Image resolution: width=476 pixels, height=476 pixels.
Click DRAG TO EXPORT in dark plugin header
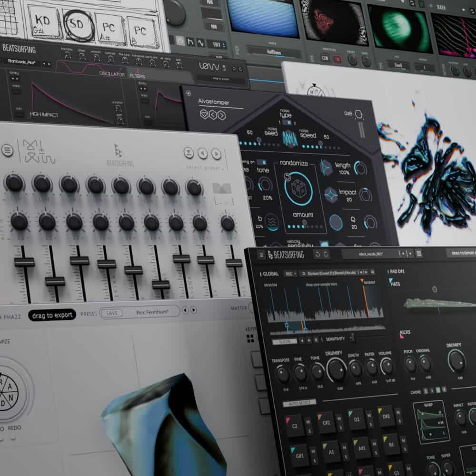coord(461,253)
